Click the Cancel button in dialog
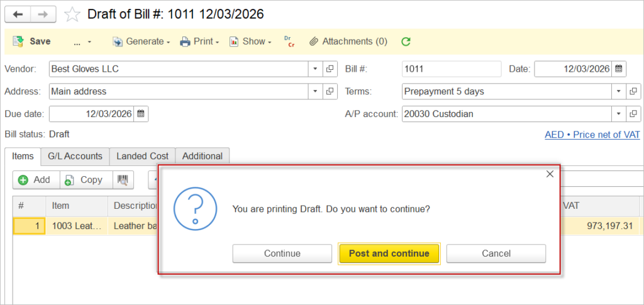The image size is (644, 305). 496,253
